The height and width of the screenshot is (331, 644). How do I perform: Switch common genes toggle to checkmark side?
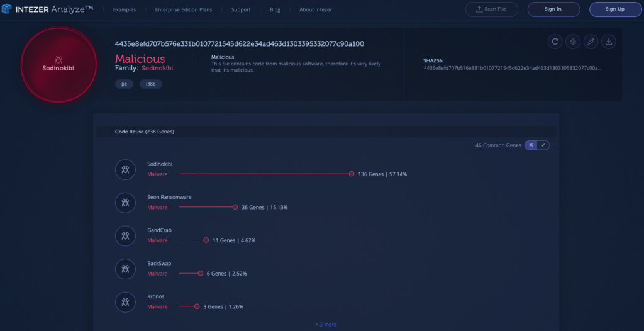[543, 145]
